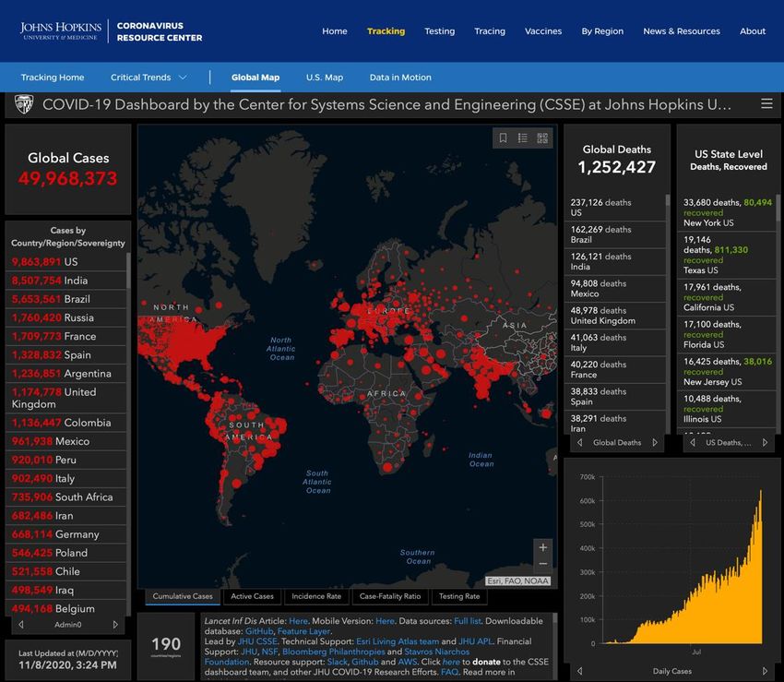Open the Tracing nav item

490,31
